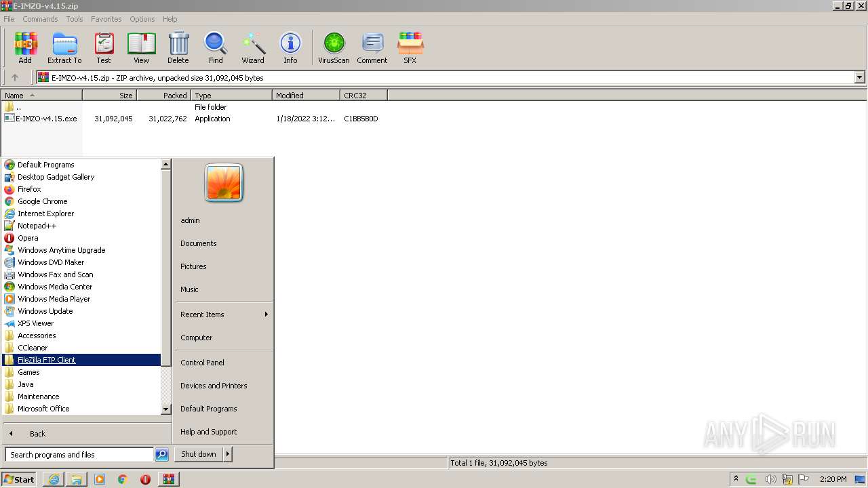This screenshot has height=488, width=868.
Task: Open Help and Support link
Action: pos(224,432)
